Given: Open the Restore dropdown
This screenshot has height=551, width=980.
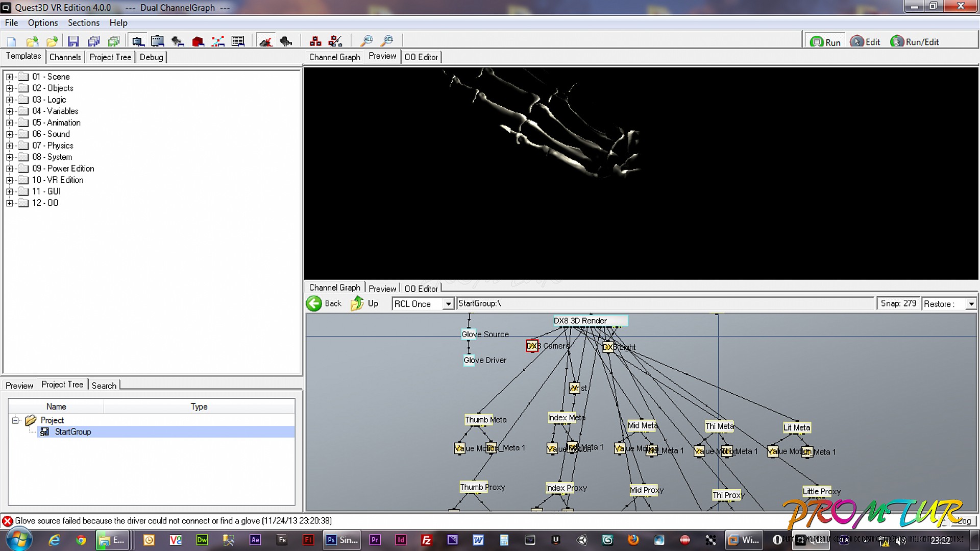Looking at the screenshot, I should click(971, 304).
